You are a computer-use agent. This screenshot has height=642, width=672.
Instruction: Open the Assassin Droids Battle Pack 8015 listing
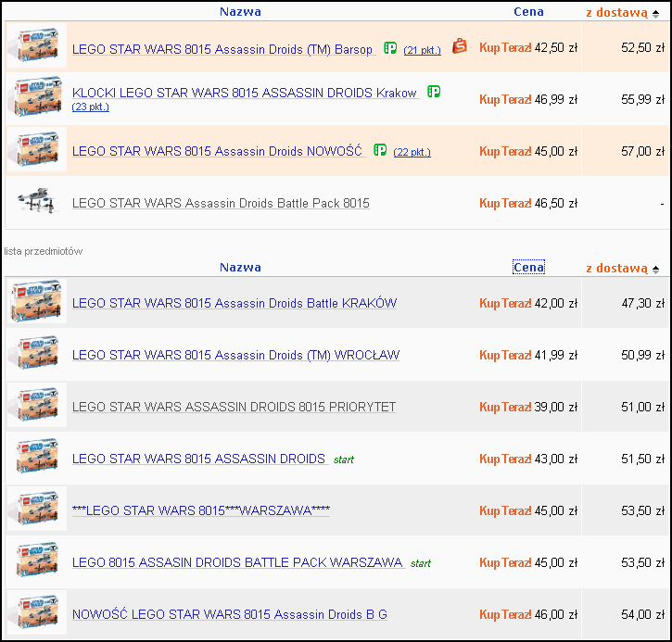coord(221,203)
